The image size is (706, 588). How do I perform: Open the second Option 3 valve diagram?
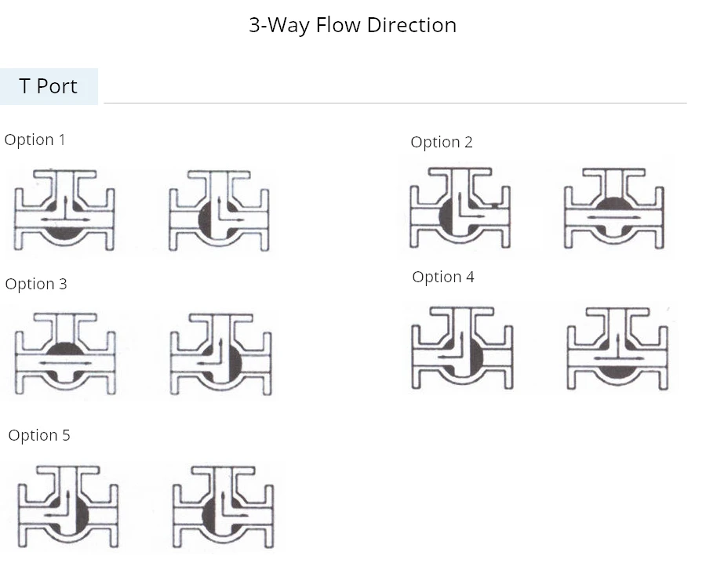[x=220, y=354]
